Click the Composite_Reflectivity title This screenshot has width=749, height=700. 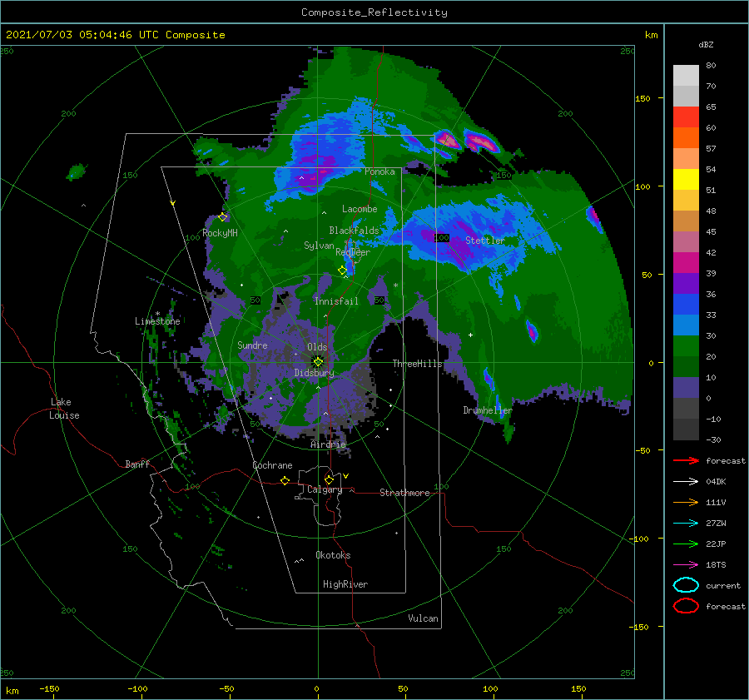click(374, 12)
